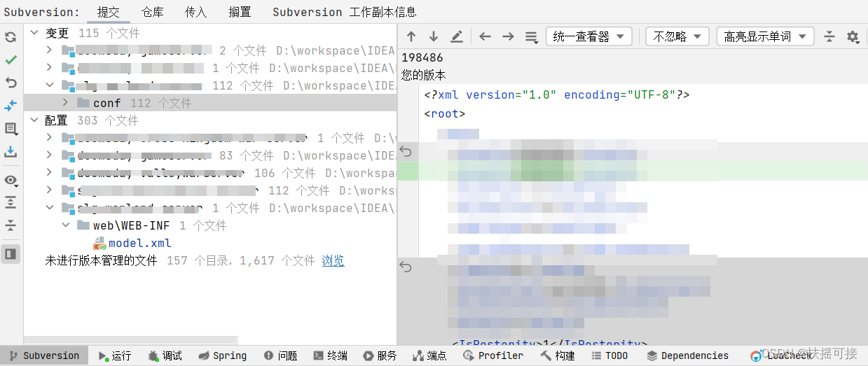Viewport: 868px width, 366px height.
Task: Click the blue show diff arrows icon
Action: tap(11, 106)
